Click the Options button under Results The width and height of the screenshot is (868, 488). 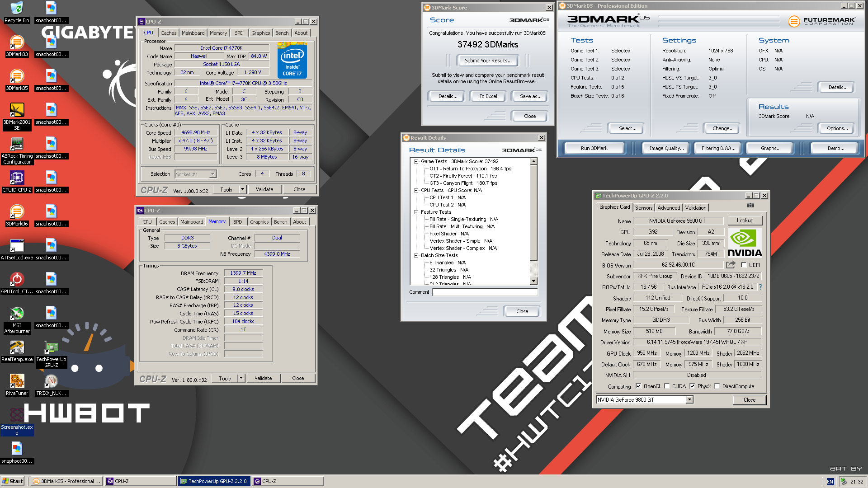(x=837, y=128)
